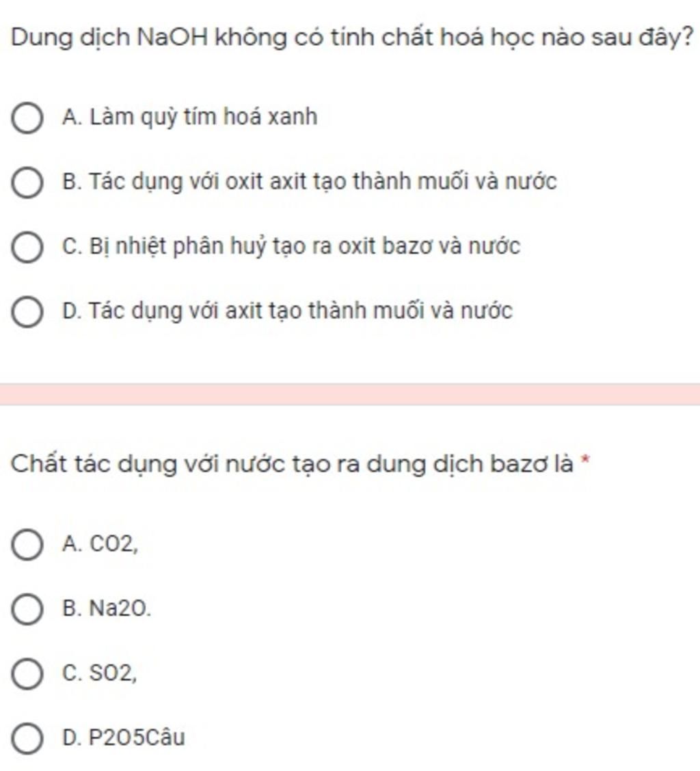The height and width of the screenshot is (771, 700).
Task: Click the text 'C. Bị nhiệt phân huỷ tạo ra oxit bazơ'
Action: (291, 247)
